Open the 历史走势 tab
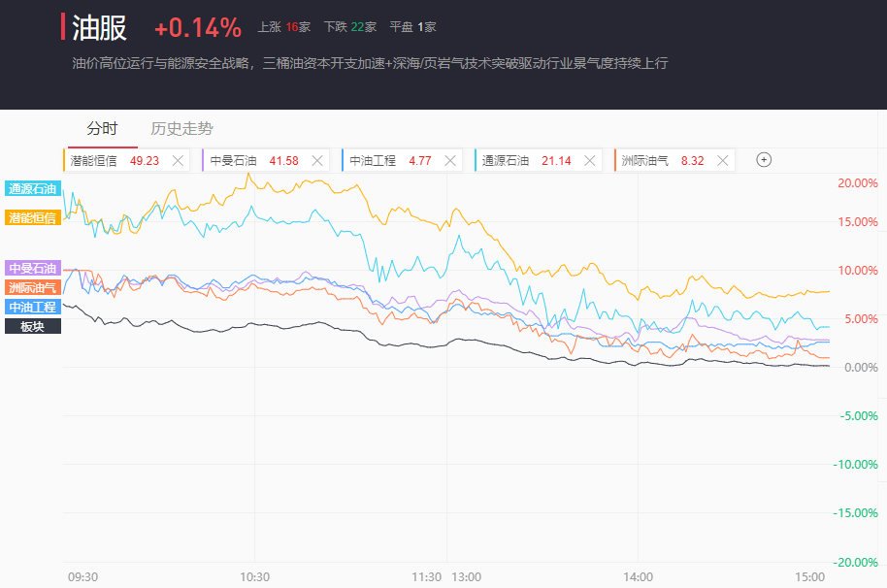Image resolution: width=887 pixels, height=588 pixels. (181, 128)
